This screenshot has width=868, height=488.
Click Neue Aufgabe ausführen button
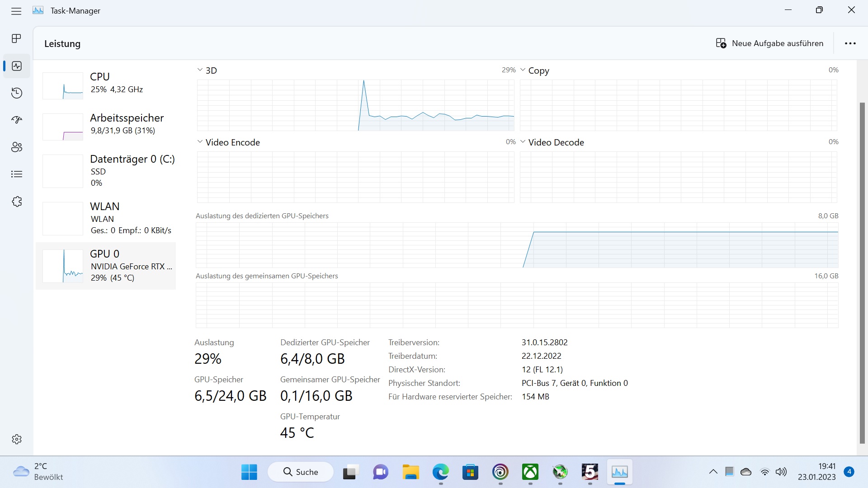[769, 43]
